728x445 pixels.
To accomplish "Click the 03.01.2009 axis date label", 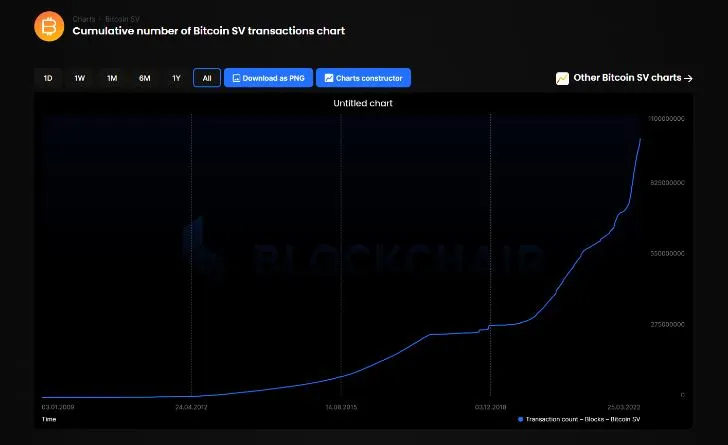I will (x=58, y=407).
